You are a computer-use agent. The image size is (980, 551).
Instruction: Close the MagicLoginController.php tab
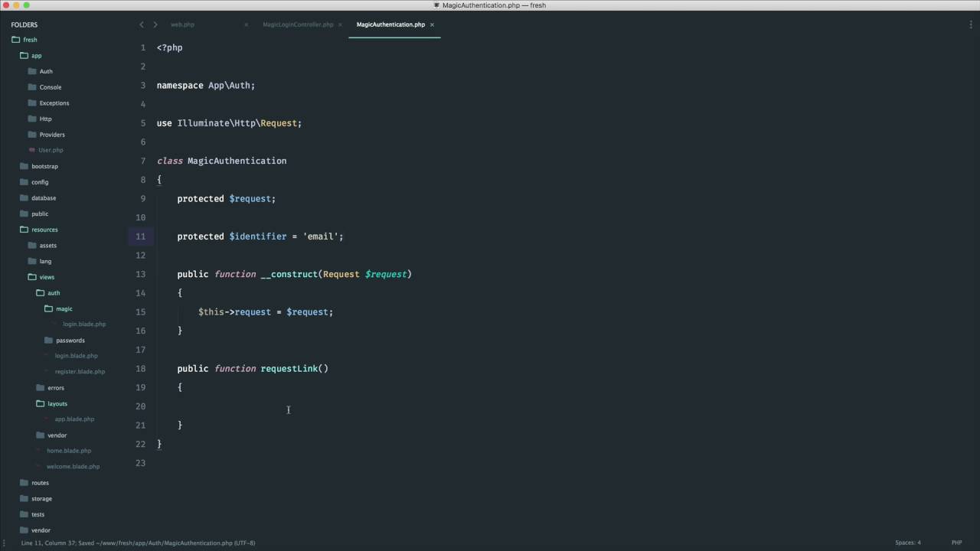click(340, 24)
